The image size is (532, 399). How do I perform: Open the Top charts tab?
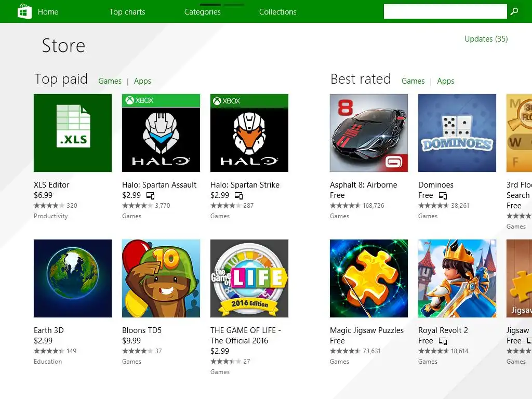(x=127, y=12)
